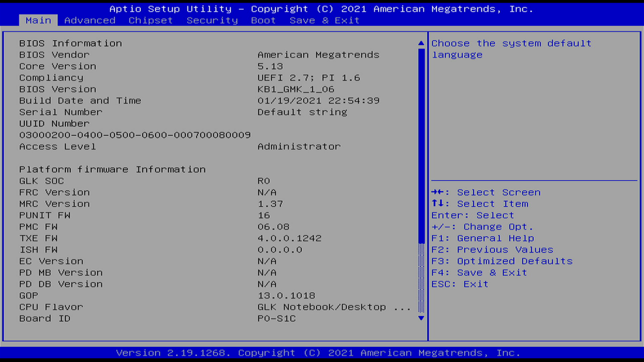Select the TXE FW label
This screenshot has height=362, width=644.
click(38, 238)
